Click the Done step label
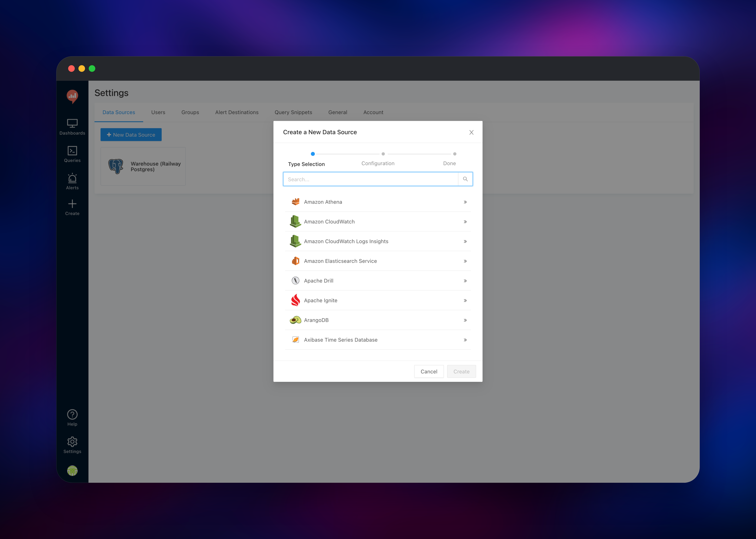 tap(450, 163)
